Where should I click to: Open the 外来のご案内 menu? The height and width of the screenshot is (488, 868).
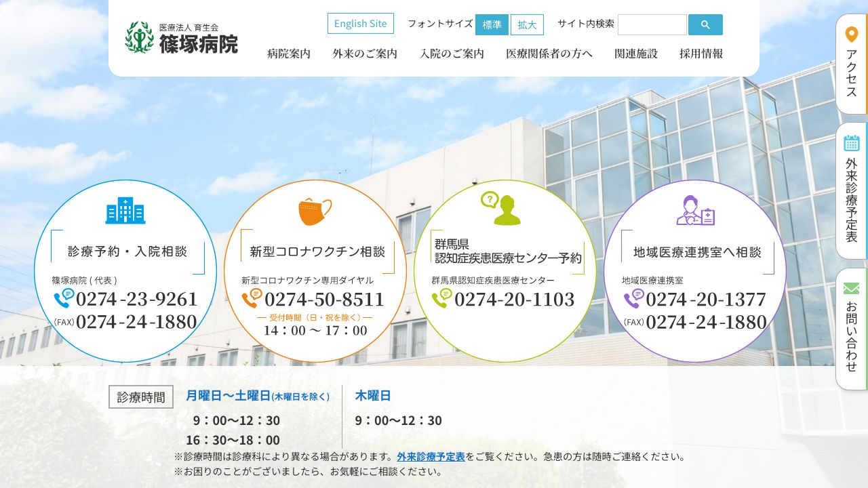coord(364,54)
